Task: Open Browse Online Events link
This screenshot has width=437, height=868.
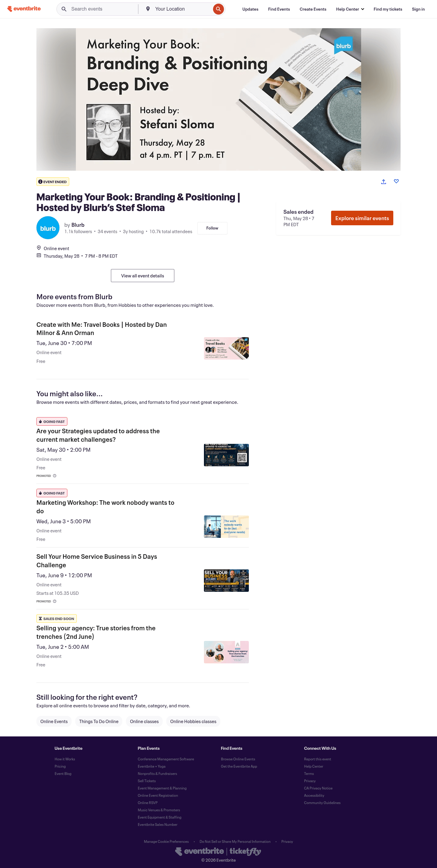Action: [238, 759]
